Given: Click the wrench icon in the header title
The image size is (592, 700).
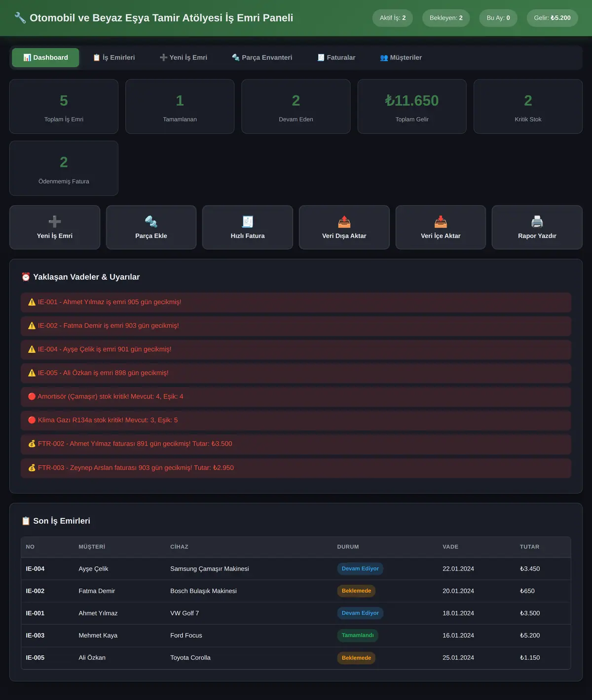Looking at the screenshot, I should click(x=20, y=18).
